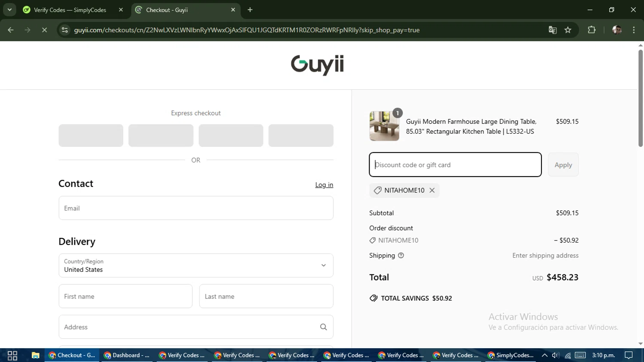The width and height of the screenshot is (644, 362).
Task: View site information icon in address bar
Action: [65, 30]
